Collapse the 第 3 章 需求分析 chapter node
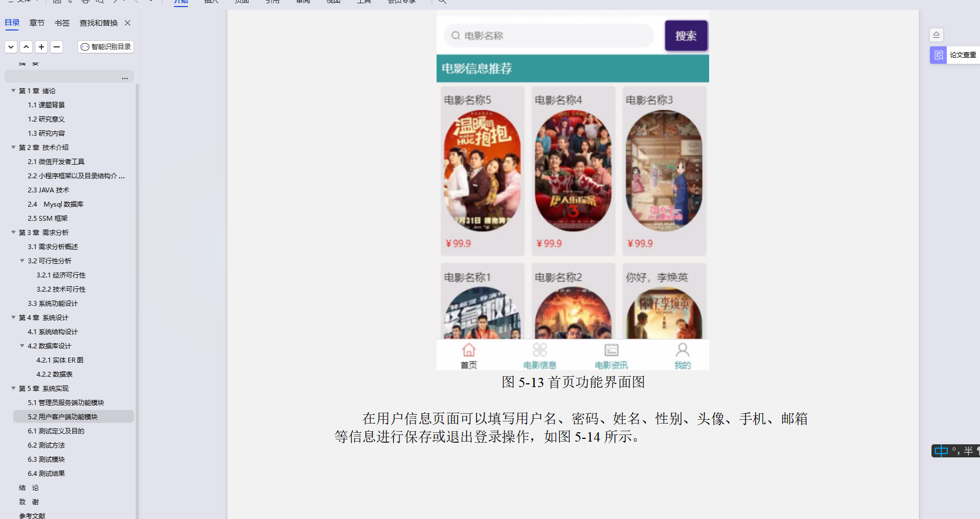Screen dimensions: 980x519 tap(13, 232)
